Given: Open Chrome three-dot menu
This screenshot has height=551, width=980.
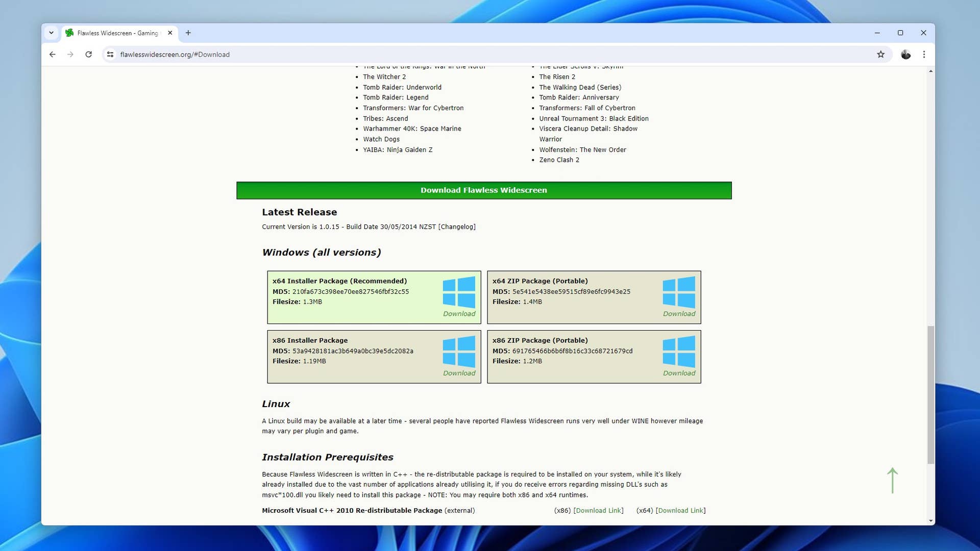Looking at the screenshot, I should pos(924,55).
